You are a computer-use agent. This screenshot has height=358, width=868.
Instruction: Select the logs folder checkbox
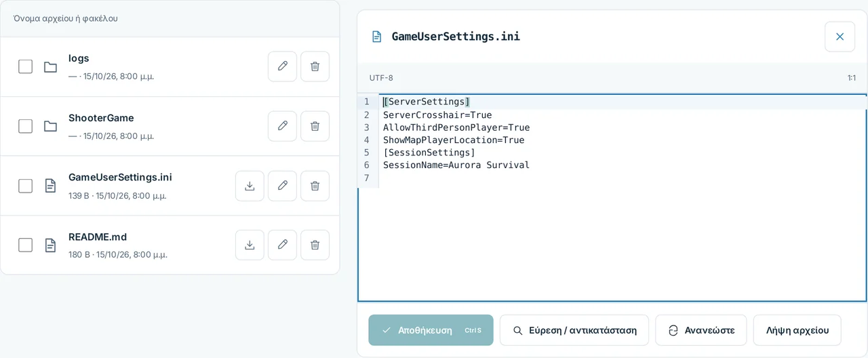(x=25, y=66)
